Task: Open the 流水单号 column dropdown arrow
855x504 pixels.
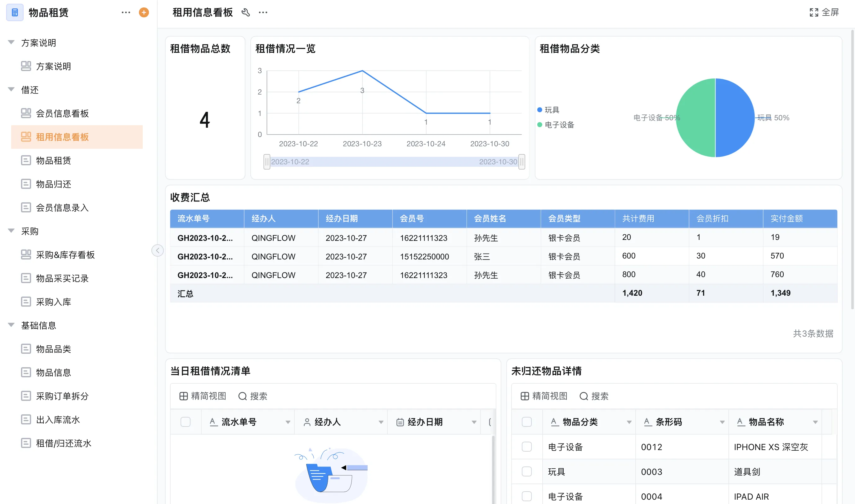Action: pos(288,422)
